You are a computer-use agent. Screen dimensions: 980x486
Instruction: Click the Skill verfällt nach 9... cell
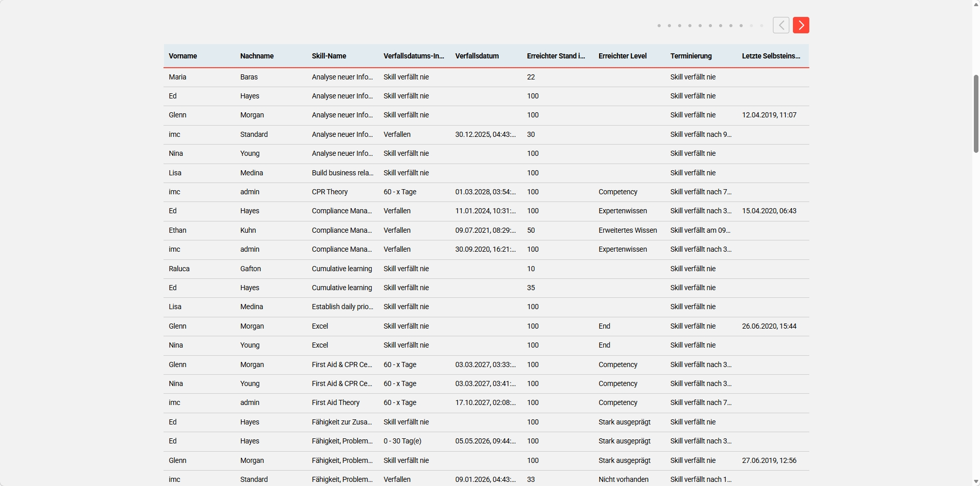pyautogui.click(x=701, y=134)
